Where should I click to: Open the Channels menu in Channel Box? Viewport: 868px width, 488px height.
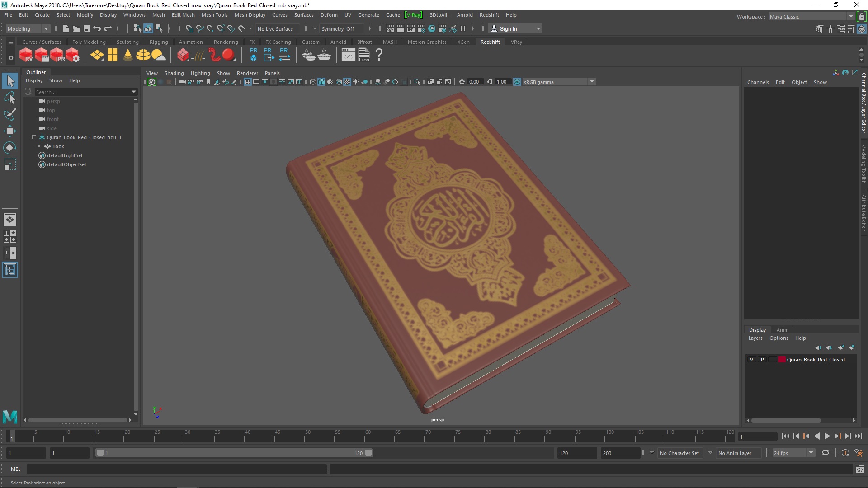(x=758, y=82)
